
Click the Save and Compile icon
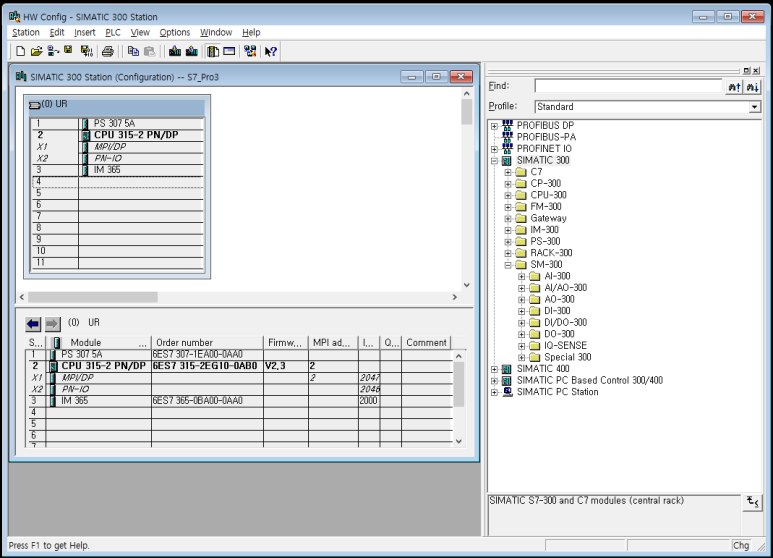point(87,51)
